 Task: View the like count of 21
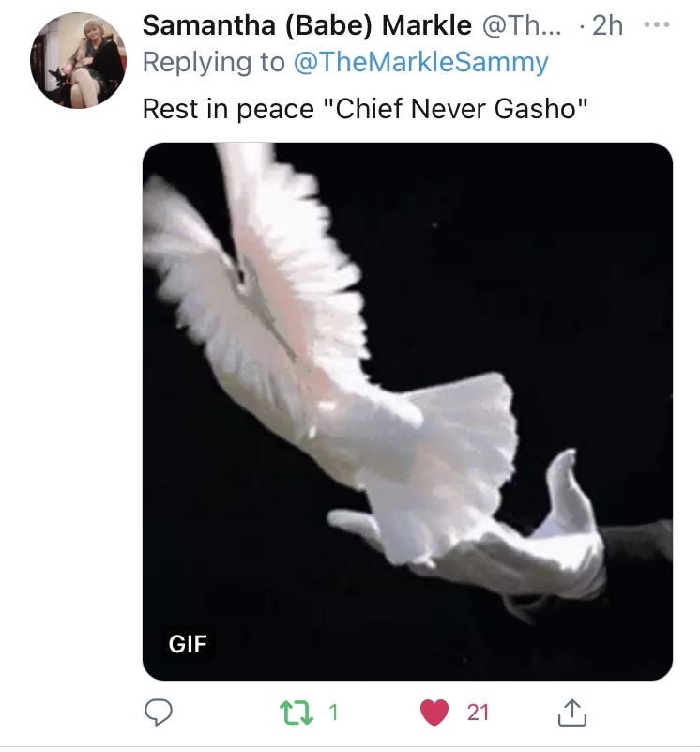click(478, 713)
